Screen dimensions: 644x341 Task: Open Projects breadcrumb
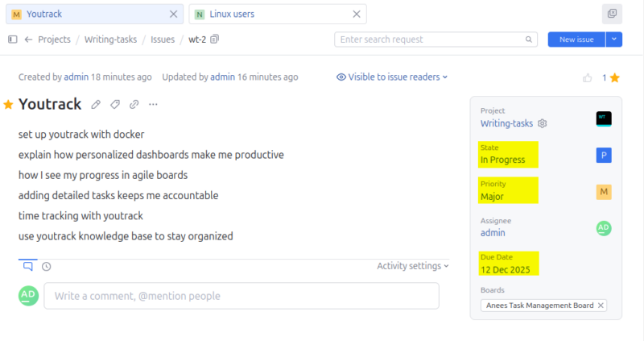click(x=54, y=40)
